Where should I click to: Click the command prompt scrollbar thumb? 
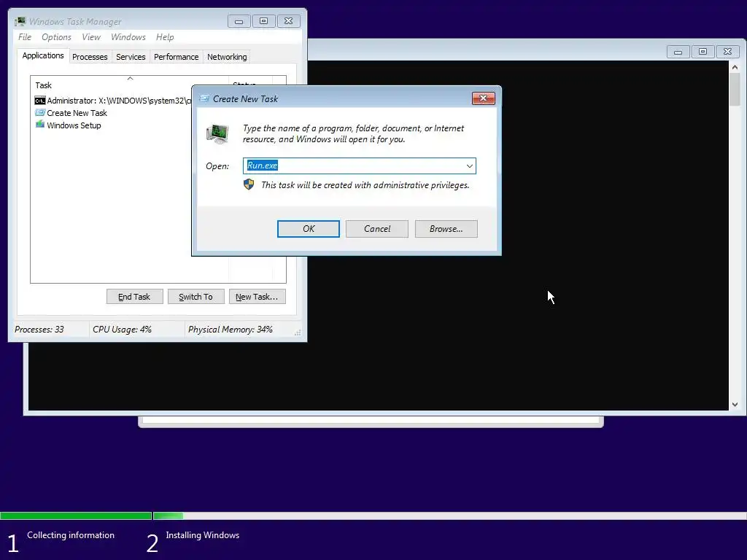tap(735, 90)
